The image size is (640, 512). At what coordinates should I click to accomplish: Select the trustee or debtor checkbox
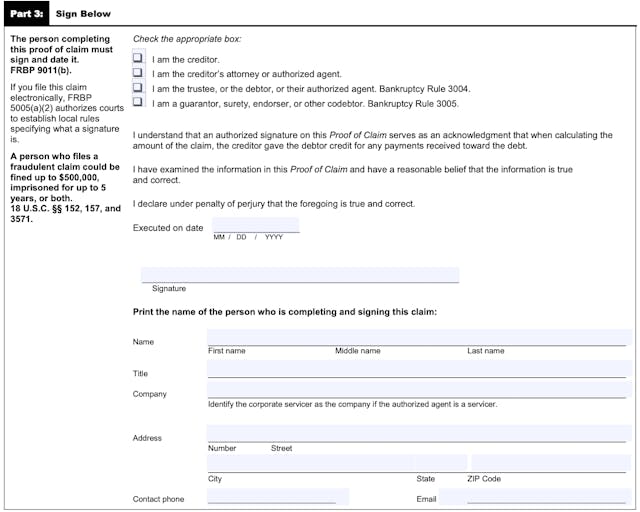point(138,88)
